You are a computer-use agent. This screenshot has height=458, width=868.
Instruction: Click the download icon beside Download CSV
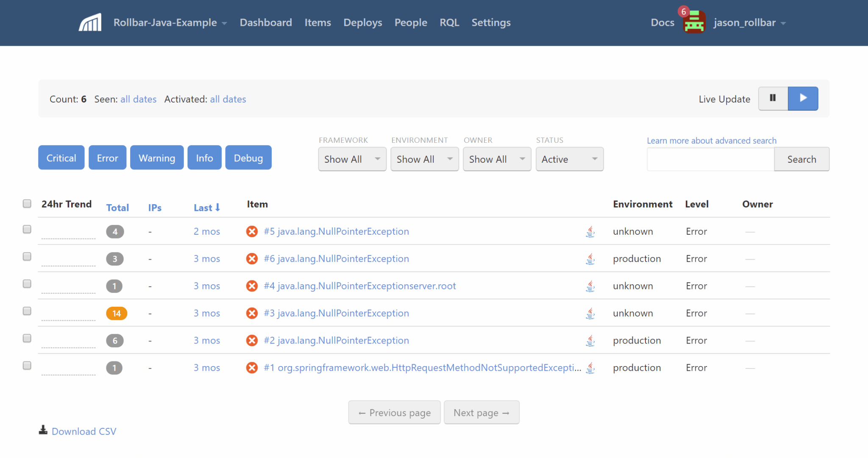point(43,430)
